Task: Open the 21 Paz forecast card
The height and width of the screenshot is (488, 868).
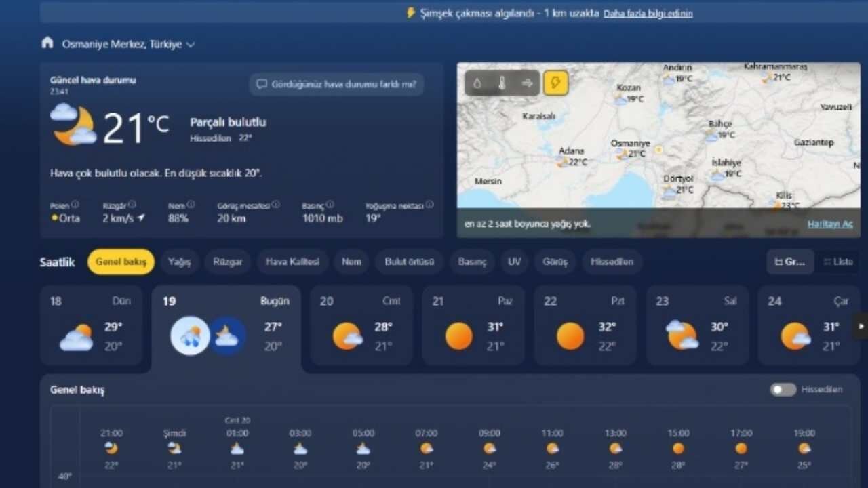Action: click(473, 325)
